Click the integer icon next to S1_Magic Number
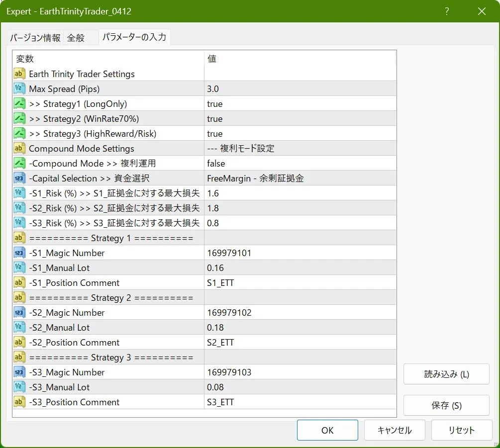The image size is (500, 448). coord(20,253)
